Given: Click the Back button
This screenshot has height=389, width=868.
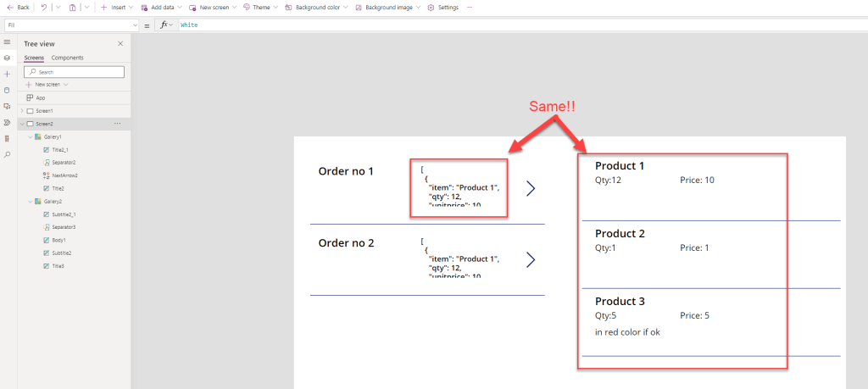Looking at the screenshot, I should click(17, 7).
